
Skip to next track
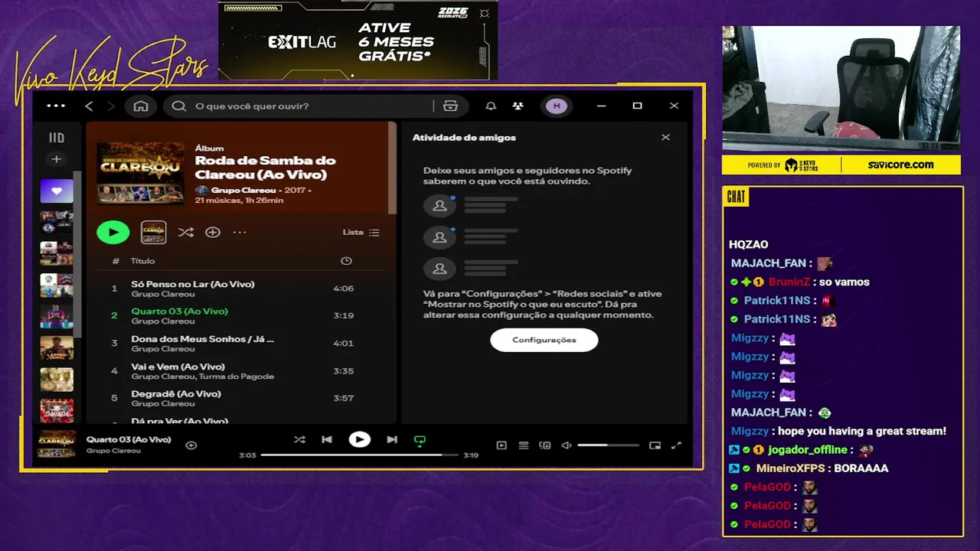(392, 439)
